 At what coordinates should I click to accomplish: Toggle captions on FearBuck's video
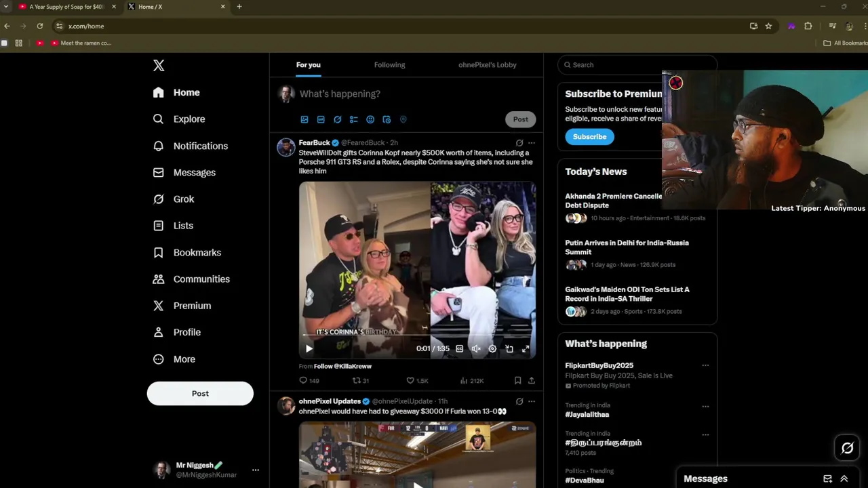coord(459,348)
